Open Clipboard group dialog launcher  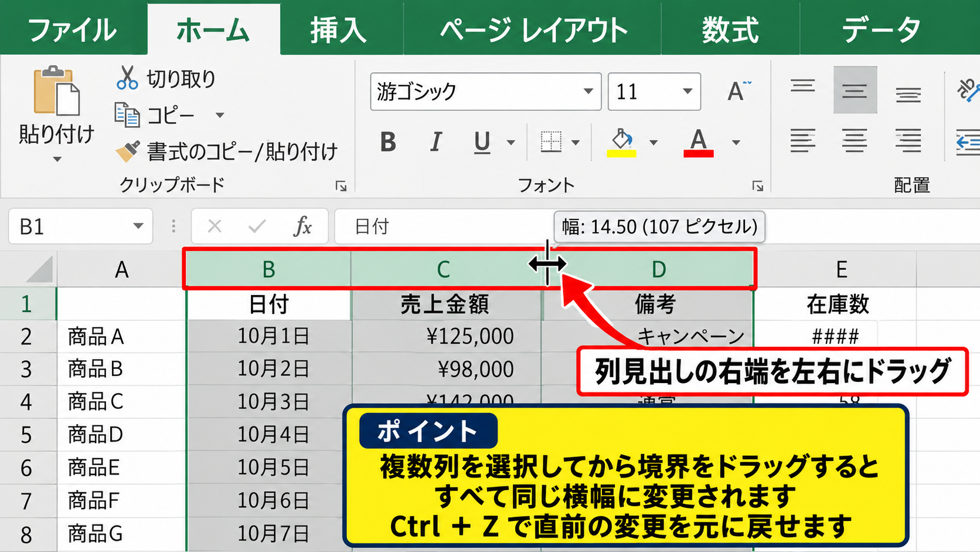[341, 186]
